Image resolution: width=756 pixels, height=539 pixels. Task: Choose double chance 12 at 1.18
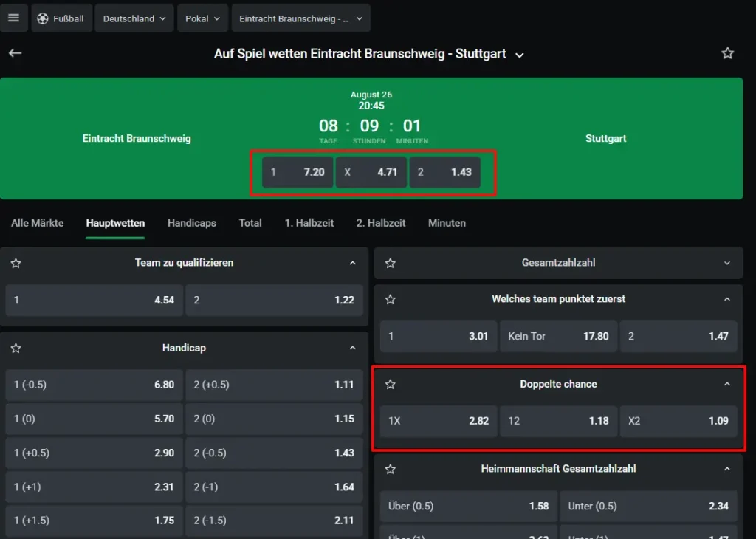558,421
